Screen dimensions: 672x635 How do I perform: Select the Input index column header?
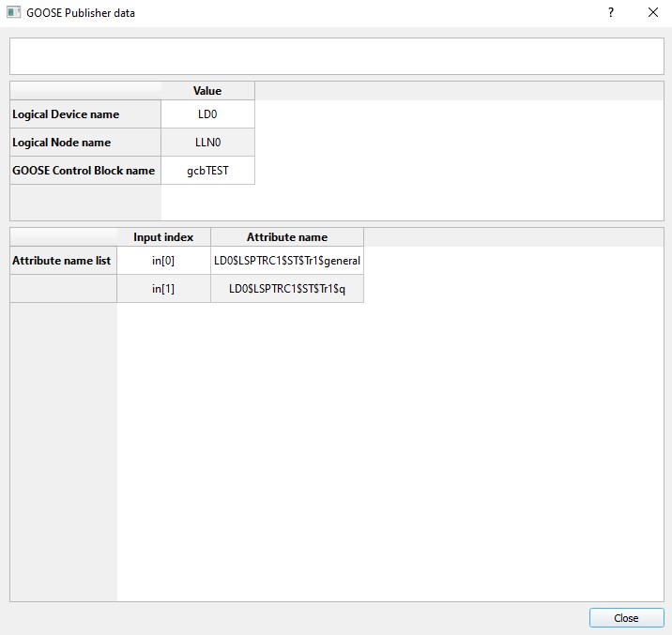pyautogui.click(x=163, y=237)
